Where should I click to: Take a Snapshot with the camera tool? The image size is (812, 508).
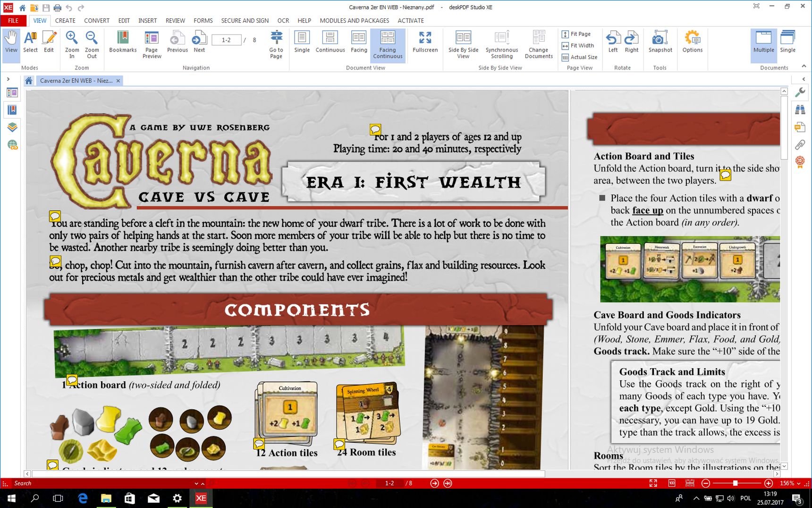pos(660,43)
